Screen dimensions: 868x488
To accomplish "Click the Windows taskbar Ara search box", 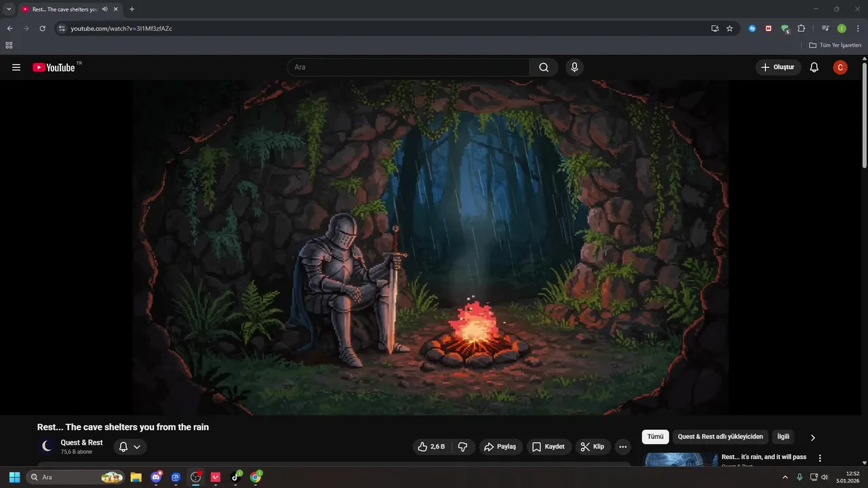I will 76,477.
